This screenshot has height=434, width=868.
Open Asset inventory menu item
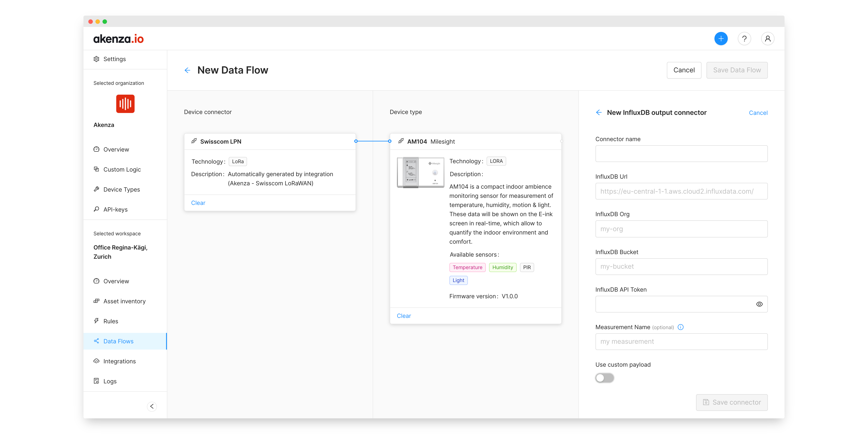tap(125, 301)
